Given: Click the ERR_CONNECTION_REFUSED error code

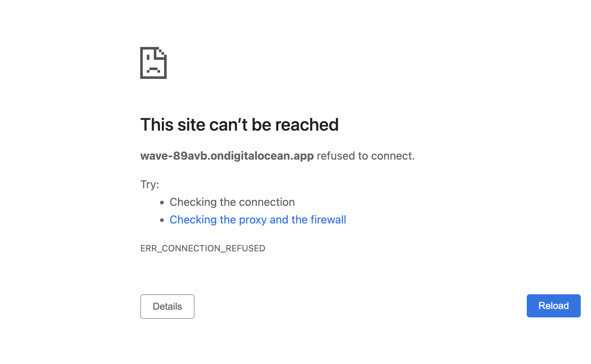Looking at the screenshot, I should pyautogui.click(x=203, y=248).
